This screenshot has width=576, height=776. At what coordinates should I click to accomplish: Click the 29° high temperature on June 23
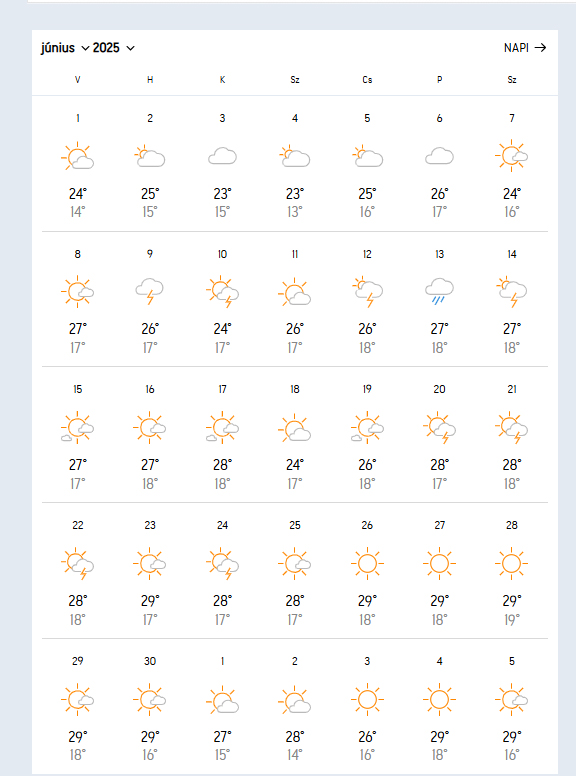tap(150, 601)
